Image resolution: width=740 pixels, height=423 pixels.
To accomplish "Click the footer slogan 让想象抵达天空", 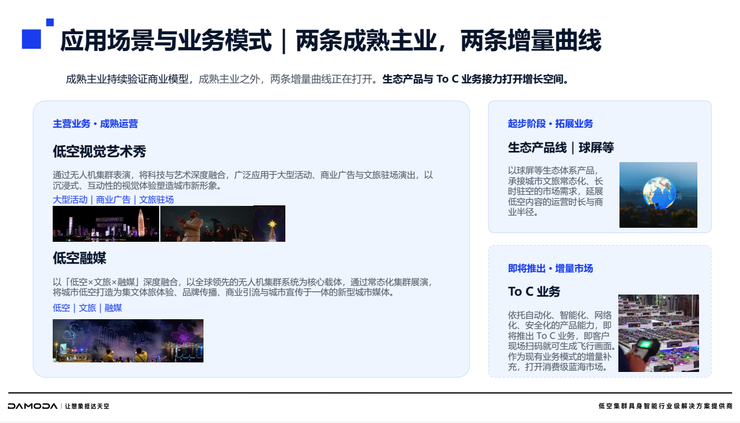I will coord(87,406).
